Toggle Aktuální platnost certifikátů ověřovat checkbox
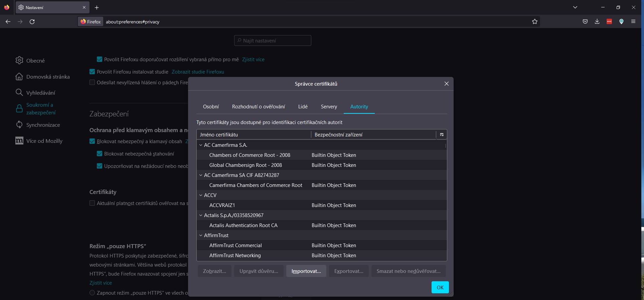 (92, 203)
